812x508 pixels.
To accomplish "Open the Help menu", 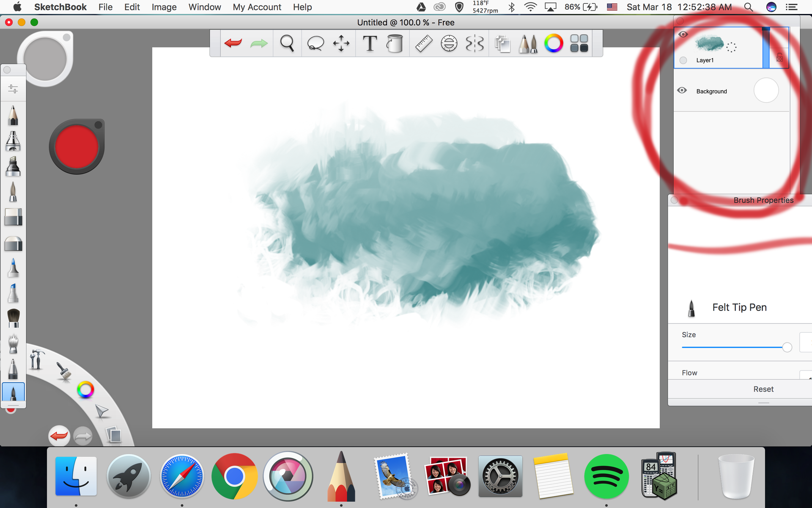I will point(302,7).
